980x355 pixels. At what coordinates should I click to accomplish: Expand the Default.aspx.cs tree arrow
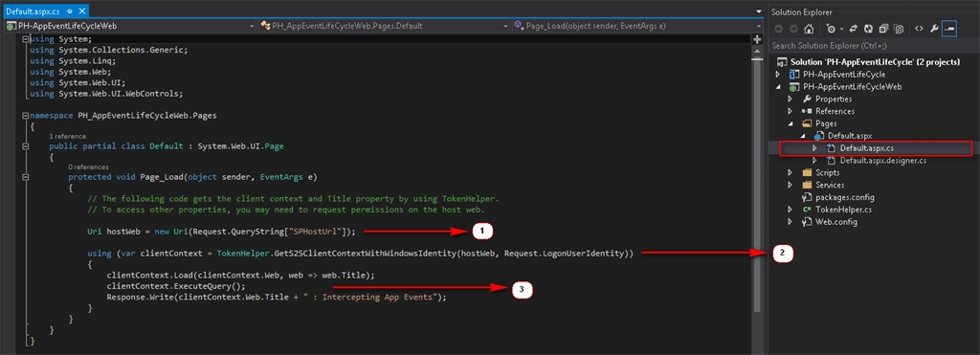pos(815,148)
